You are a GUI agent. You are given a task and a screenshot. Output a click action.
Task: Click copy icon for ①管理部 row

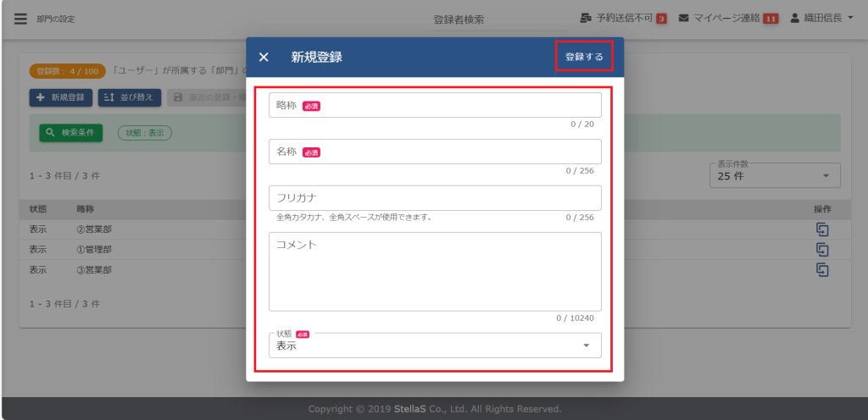(x=821, y=250)
